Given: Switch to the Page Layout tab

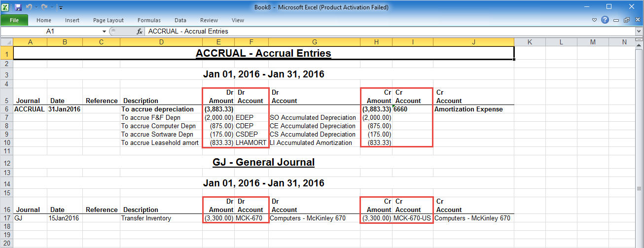Looking at the screenshot, I should 108,20.
